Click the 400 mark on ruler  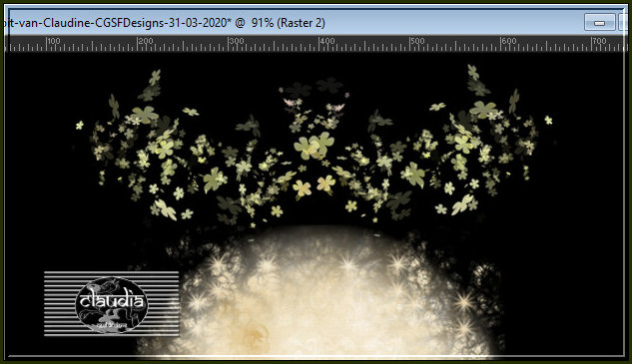coord(326,42)
